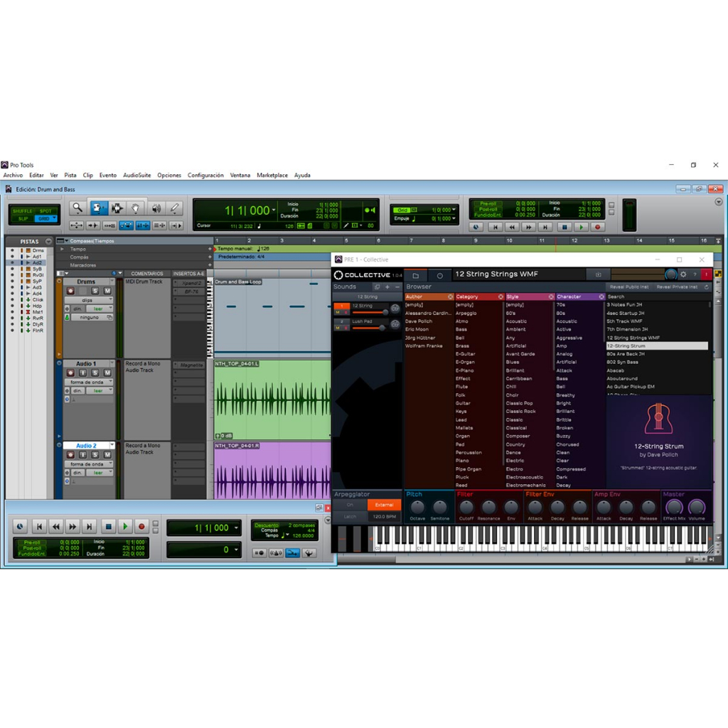Arm record in the Edit window transport
The height and width of the screenshot is (728, 728).
click(597, 227)
